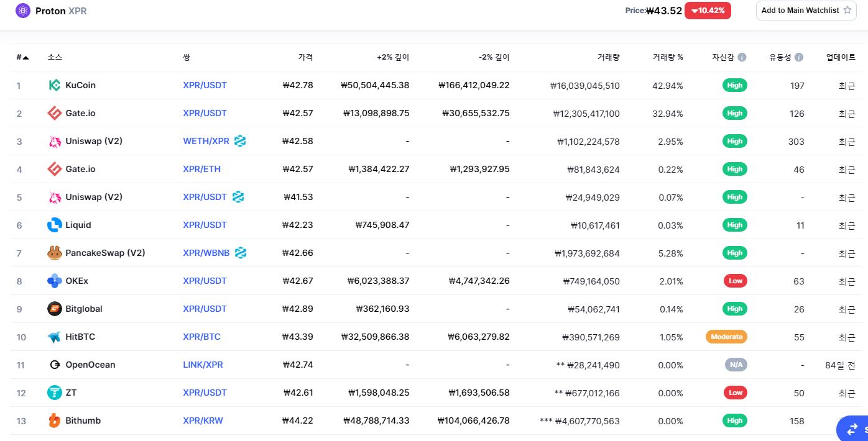Click the Low badge in ZT row

[735, 393]
